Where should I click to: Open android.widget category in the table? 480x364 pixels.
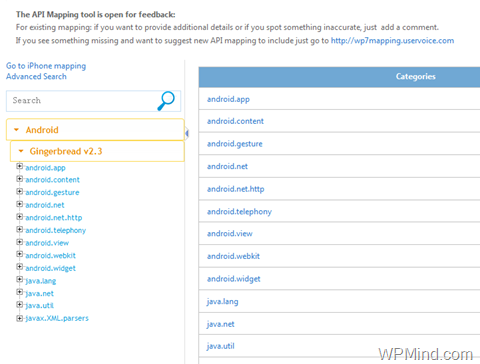(x=234, y=279)
